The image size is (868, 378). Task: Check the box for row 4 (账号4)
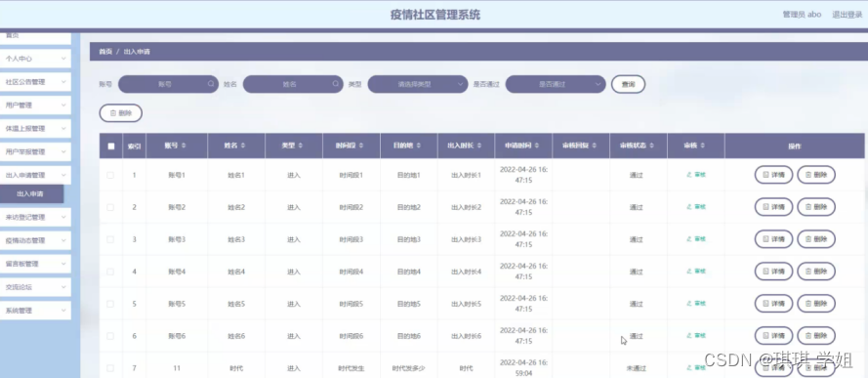(x=110, y=272)
